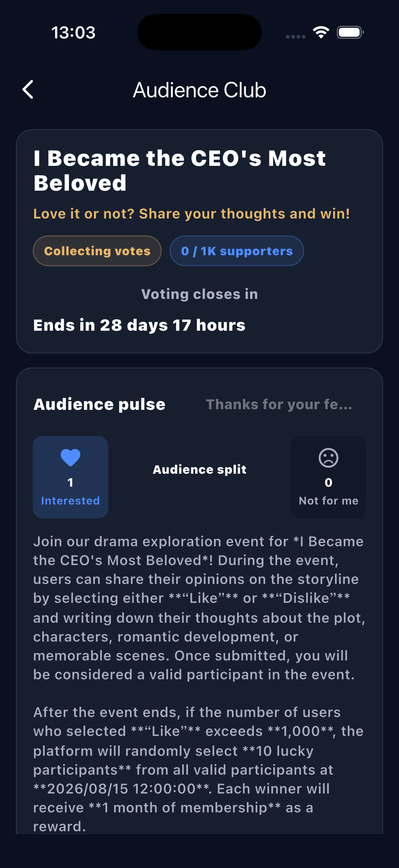Tap the Voting closes in label
399x868 pixels.
199,294
